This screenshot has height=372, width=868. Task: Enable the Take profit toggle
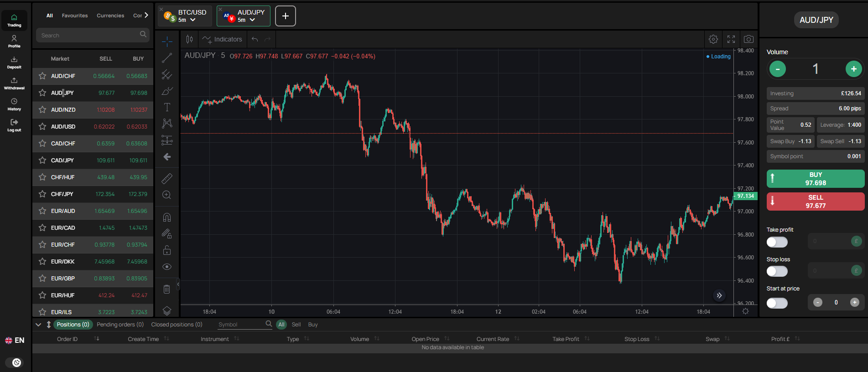click(777, 242)
